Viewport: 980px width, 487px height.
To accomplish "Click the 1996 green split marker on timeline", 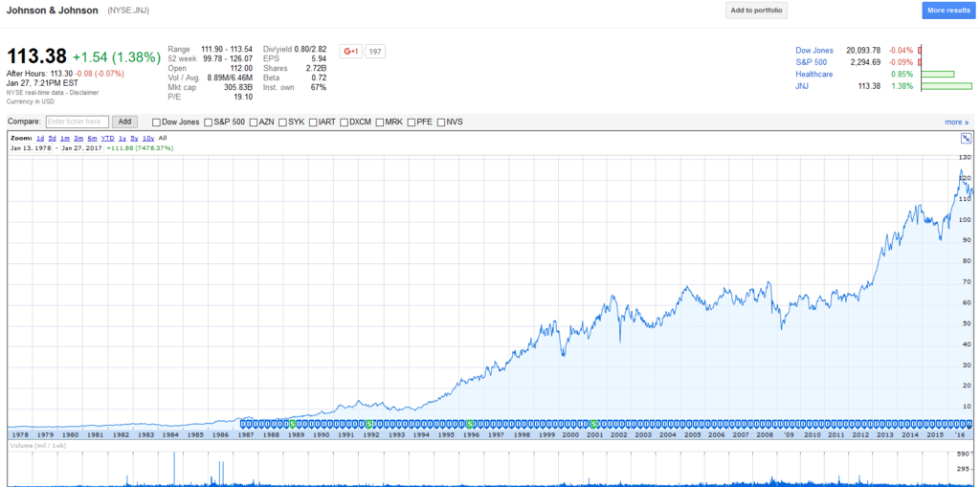I will click(x=469, y=423).
